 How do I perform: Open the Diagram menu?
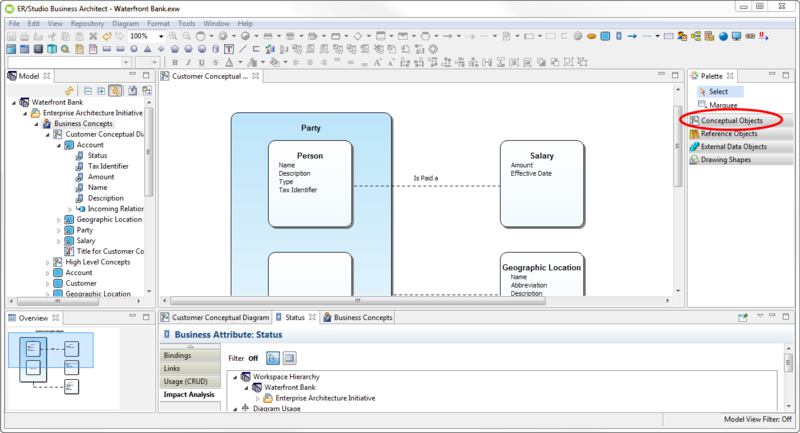tap(126, 23)
